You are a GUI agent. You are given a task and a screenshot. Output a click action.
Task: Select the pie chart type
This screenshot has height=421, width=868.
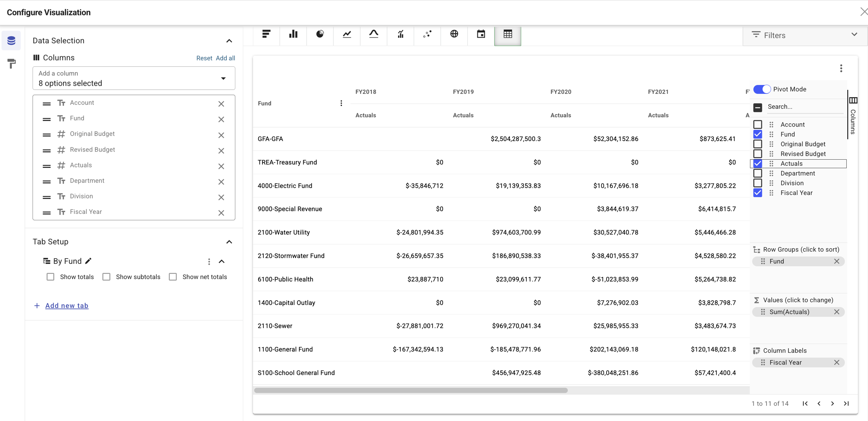point(320,34)
